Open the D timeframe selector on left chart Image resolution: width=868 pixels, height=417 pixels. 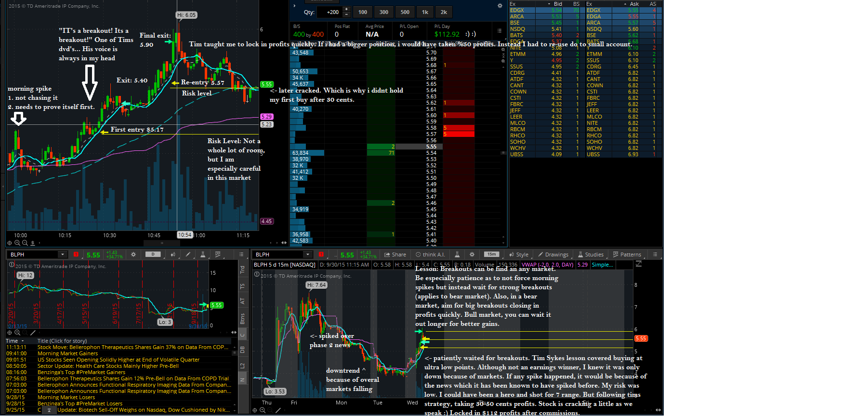(153, 254)
